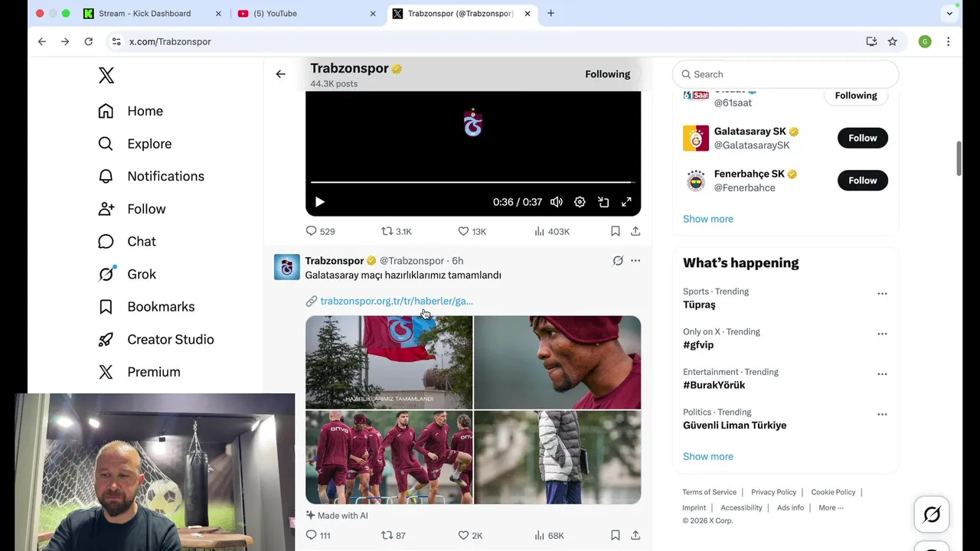
Task: Open a new browser tab
Action: pos(550,13)
